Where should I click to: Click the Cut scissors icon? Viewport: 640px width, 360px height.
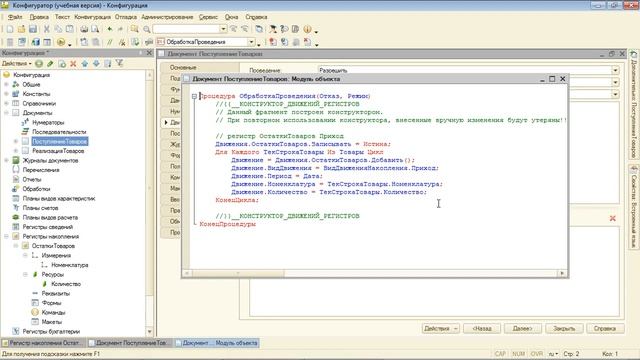47,29
